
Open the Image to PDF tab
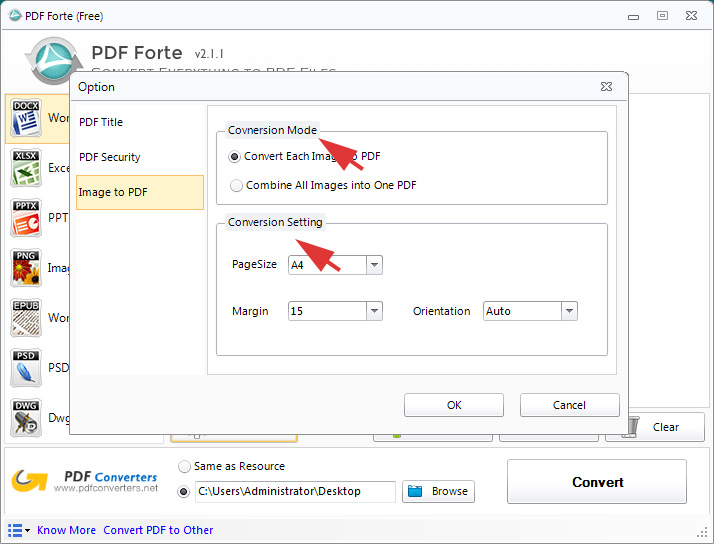coord(140,192)
